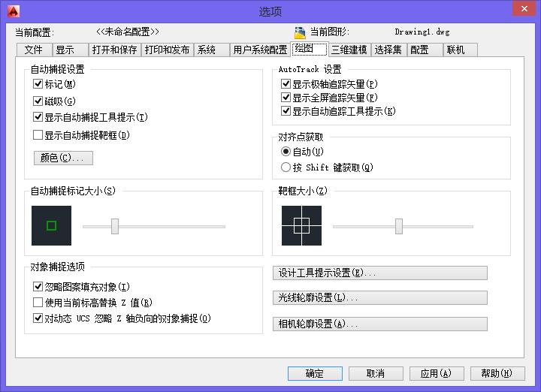This screenshot has width=541, height=392.
Task: Open the 联机 tab
Action: click(461, 50)
